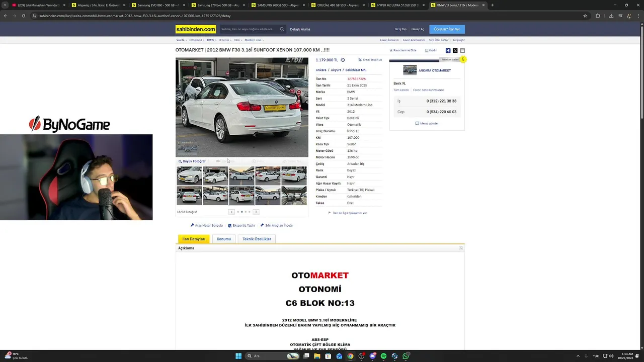Click the email share icon
Image resolution: width=644 pixels, height=362 pixels.
[462, 51]
